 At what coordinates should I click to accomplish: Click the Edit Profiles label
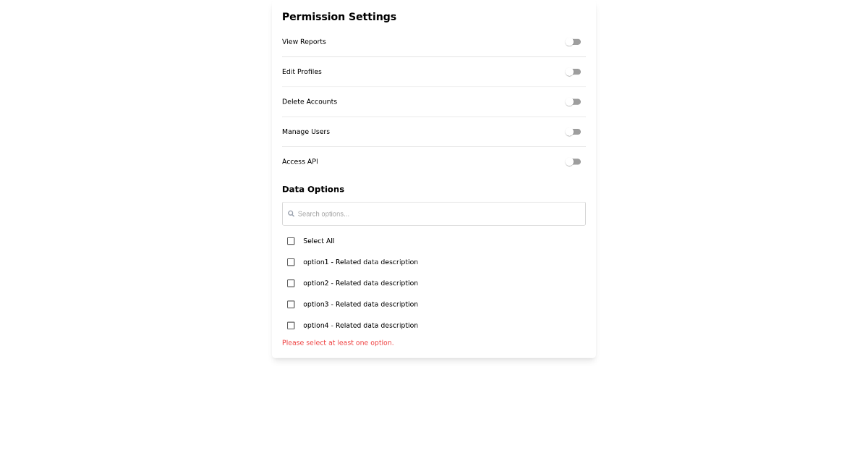click(x=302, y=72)
